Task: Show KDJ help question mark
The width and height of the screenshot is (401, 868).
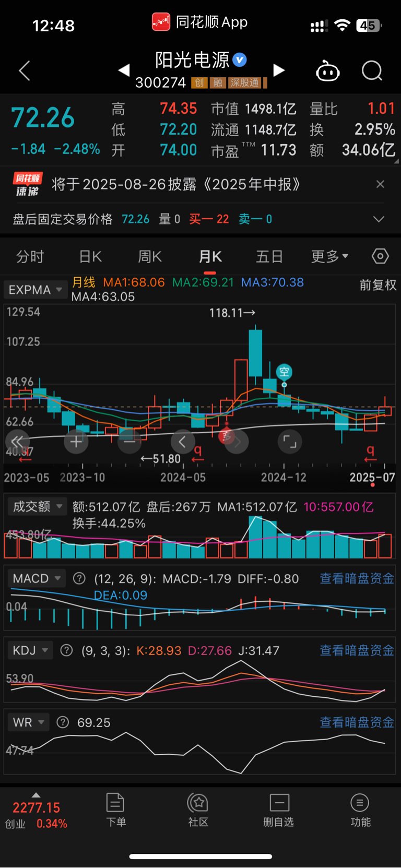Action: coord(67,650)
